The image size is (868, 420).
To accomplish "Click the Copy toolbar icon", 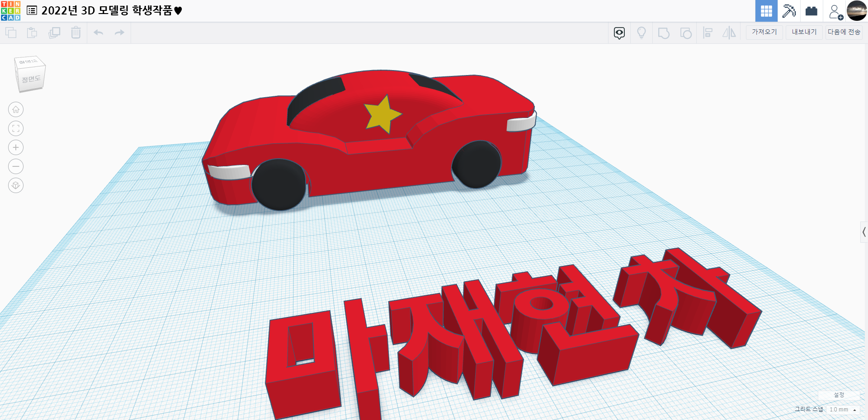I will click(11, 33).
